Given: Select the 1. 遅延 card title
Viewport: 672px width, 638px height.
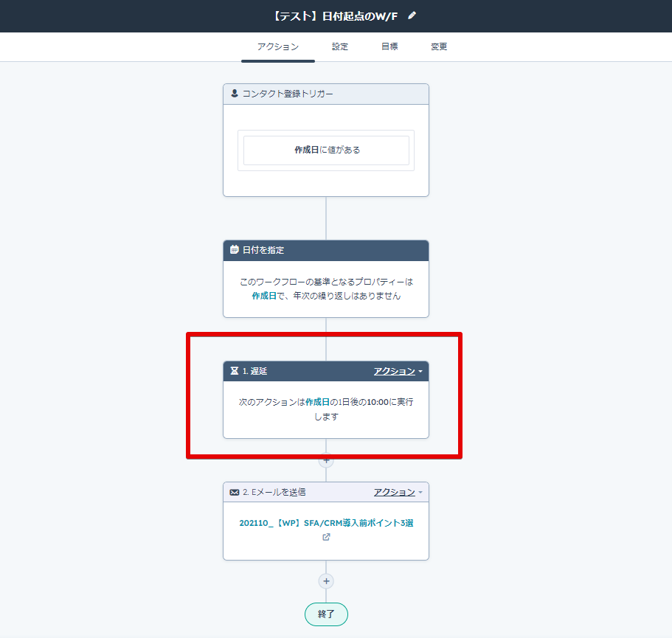Looking at the screenshot, I should [254, 371].
